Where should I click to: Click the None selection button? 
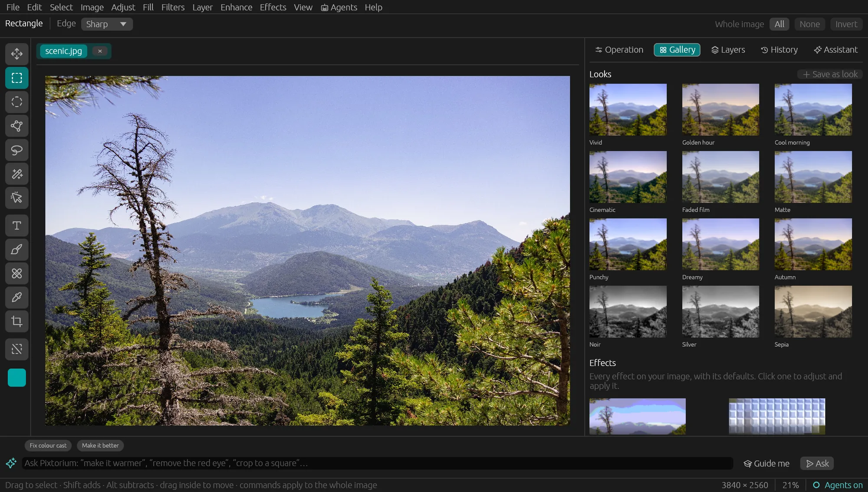[x=810, y=24]
